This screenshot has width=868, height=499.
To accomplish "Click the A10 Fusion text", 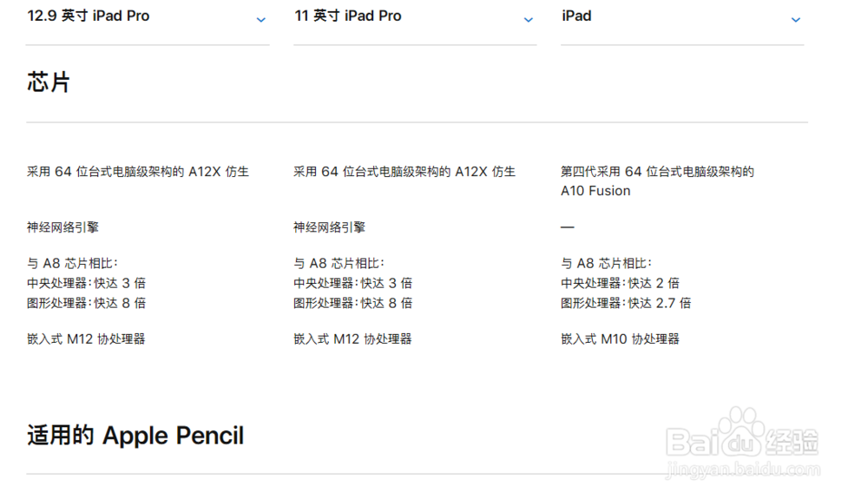I will pyautogui.click(x=595, y=191).
